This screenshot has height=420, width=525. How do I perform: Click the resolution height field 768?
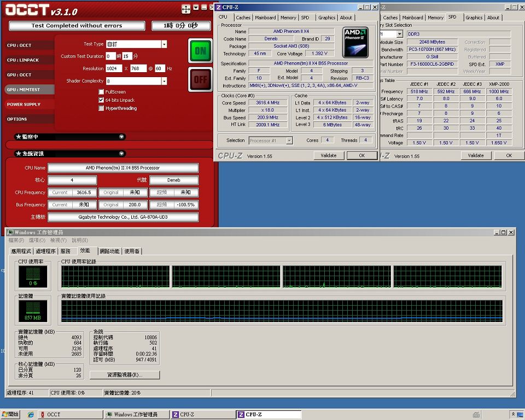[138, 68]
